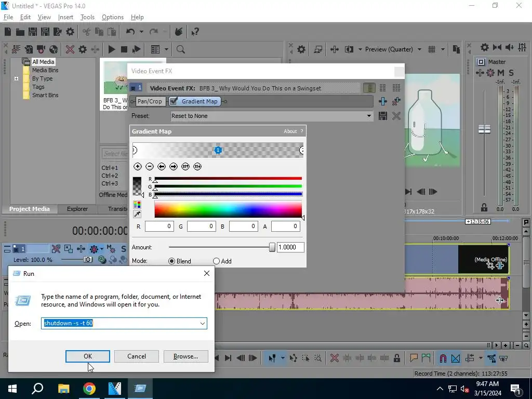This screenshot has width=532, height=399.
Task: Click the Amount slider handle
Action: [x=272, y=247]
